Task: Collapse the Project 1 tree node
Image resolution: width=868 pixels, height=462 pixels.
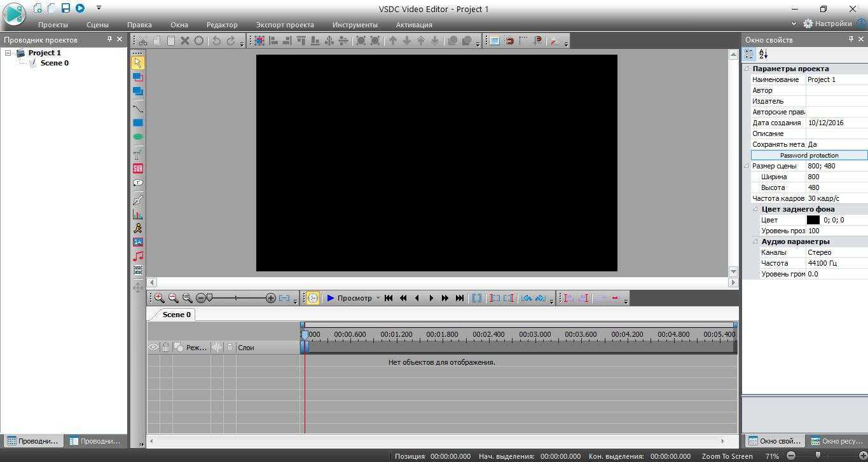Action: (8, 53)
